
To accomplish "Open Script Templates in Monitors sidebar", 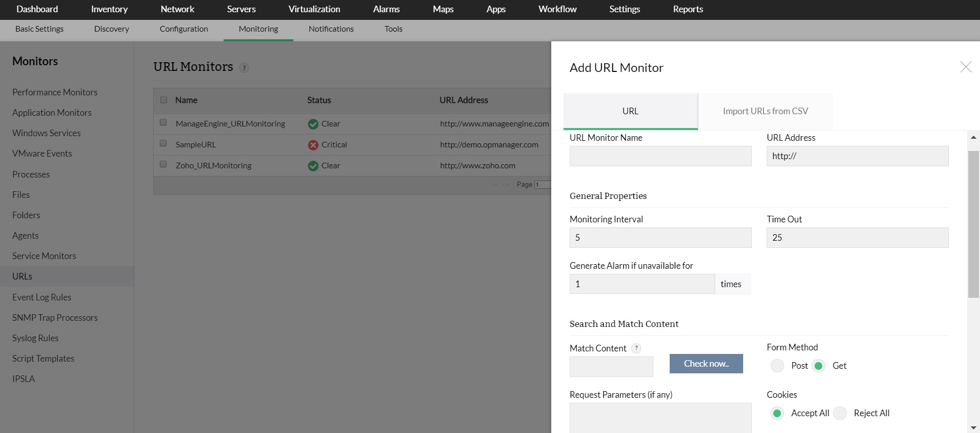I will (43, 359).
